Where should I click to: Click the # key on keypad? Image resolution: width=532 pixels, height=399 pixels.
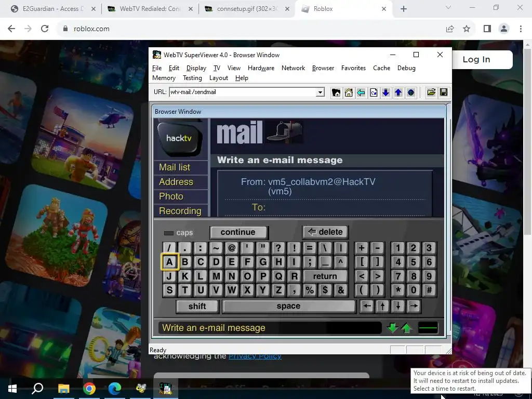pyautogui.click(x=429, y=290)
